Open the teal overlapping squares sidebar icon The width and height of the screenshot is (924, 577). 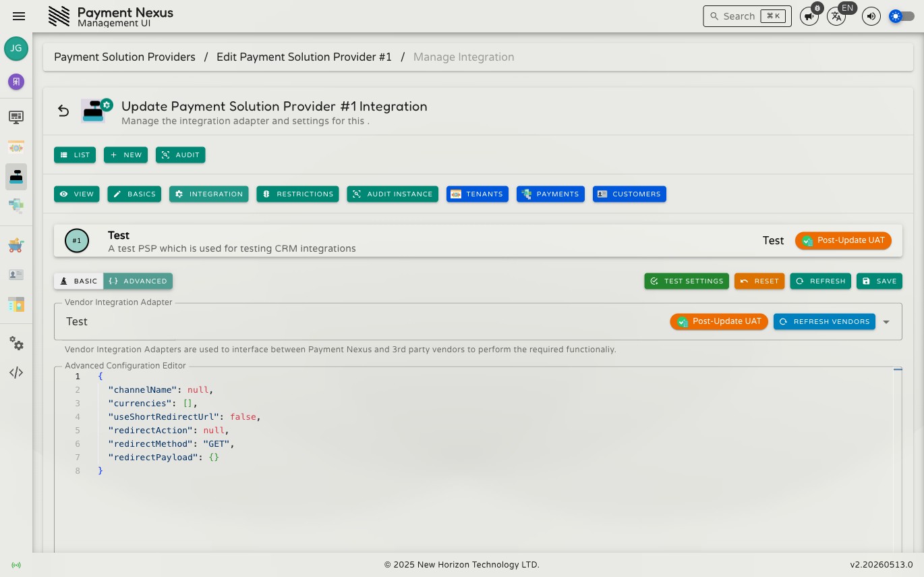[16, 205]
